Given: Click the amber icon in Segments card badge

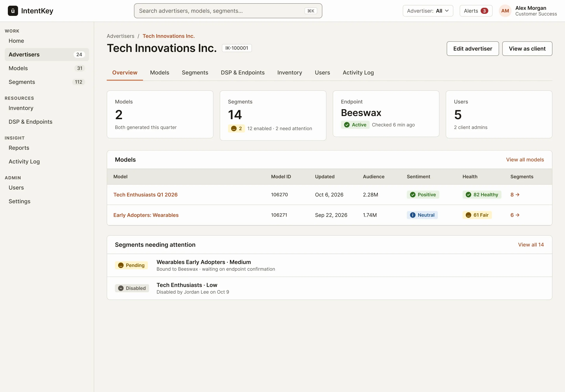Looking at the screenshot, I should [x=234, y=128].
